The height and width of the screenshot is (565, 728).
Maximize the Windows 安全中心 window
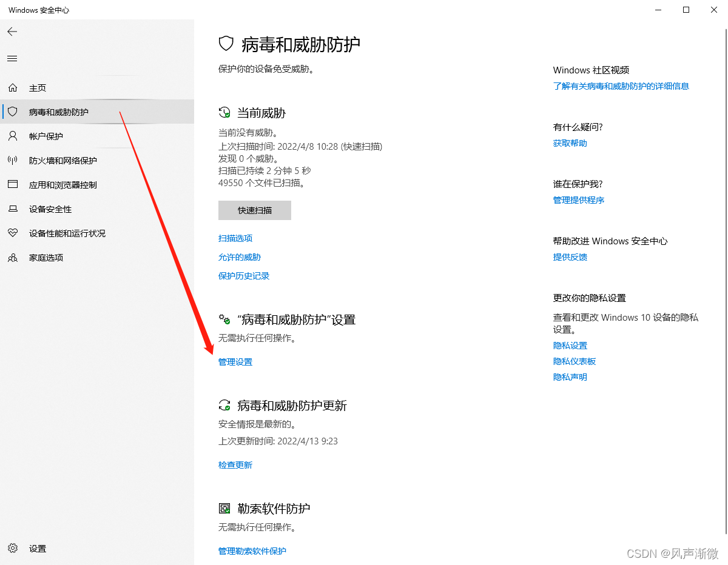686,10
